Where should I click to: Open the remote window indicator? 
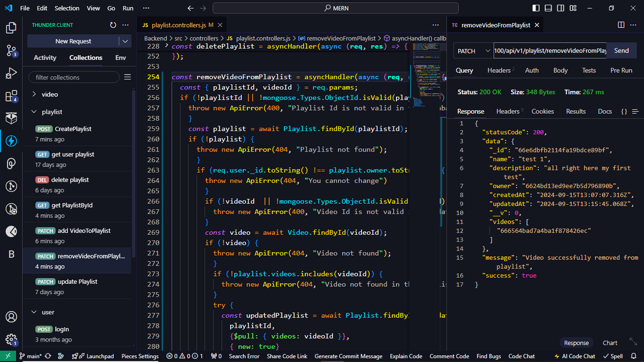[8, 356]
